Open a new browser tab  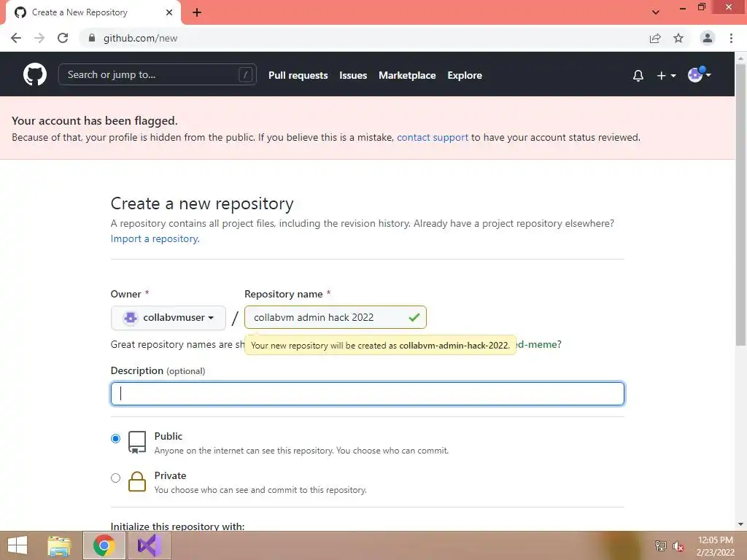(197, 12)
